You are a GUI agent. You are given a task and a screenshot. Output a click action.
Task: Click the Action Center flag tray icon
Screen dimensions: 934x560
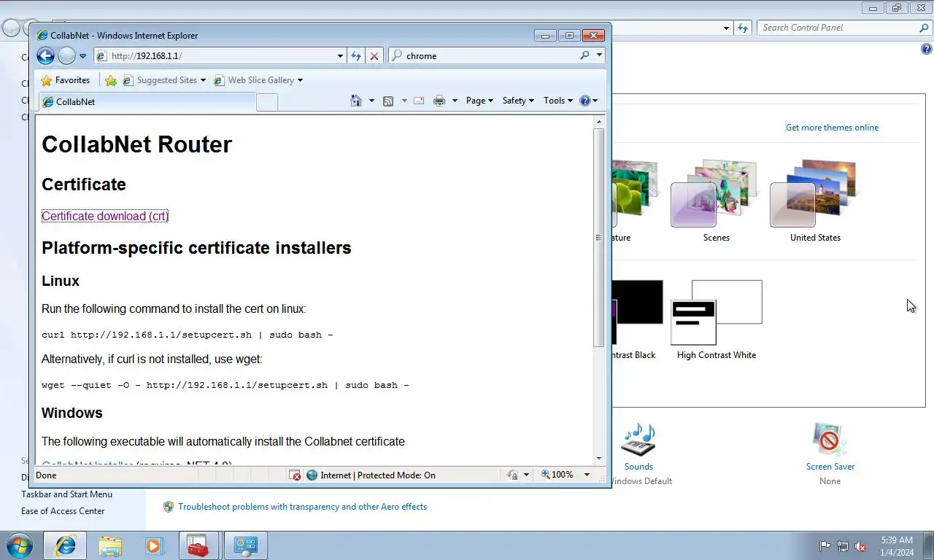pos(825,545)
